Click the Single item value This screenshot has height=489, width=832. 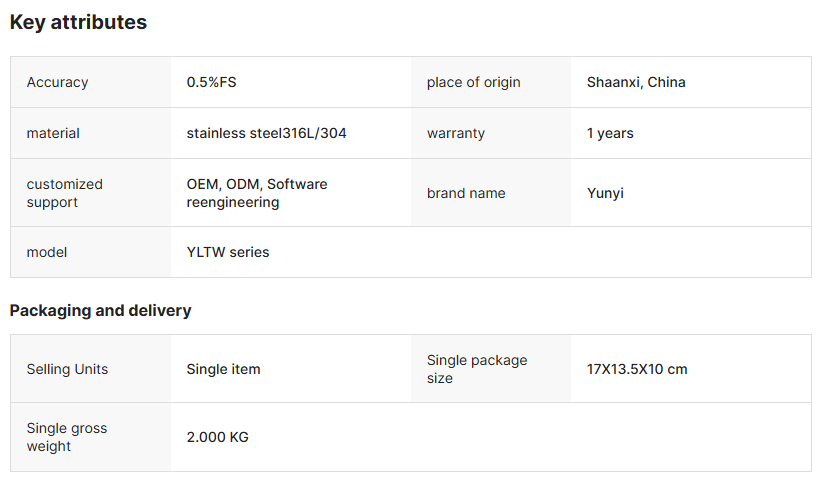(x=223, y=369)
